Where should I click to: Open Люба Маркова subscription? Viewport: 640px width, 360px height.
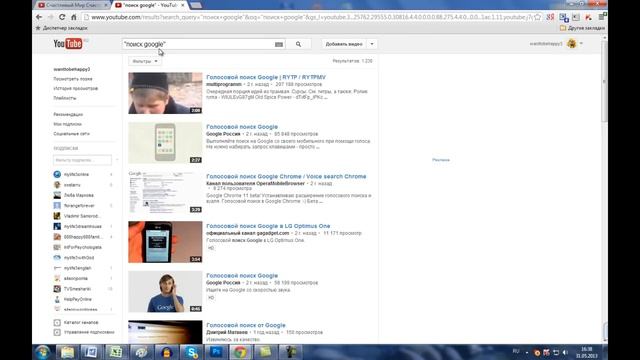click(x=79, y=195)
